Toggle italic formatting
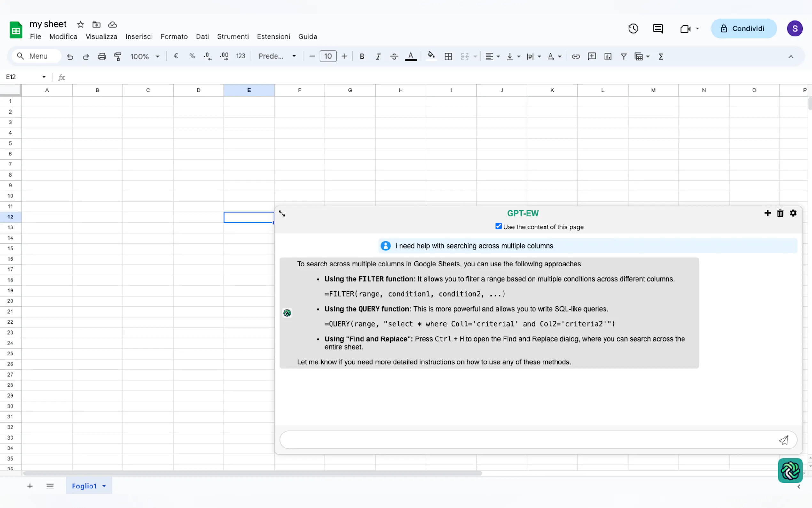The height and width of the screenshot is (508, 812). tap(378, 56)
